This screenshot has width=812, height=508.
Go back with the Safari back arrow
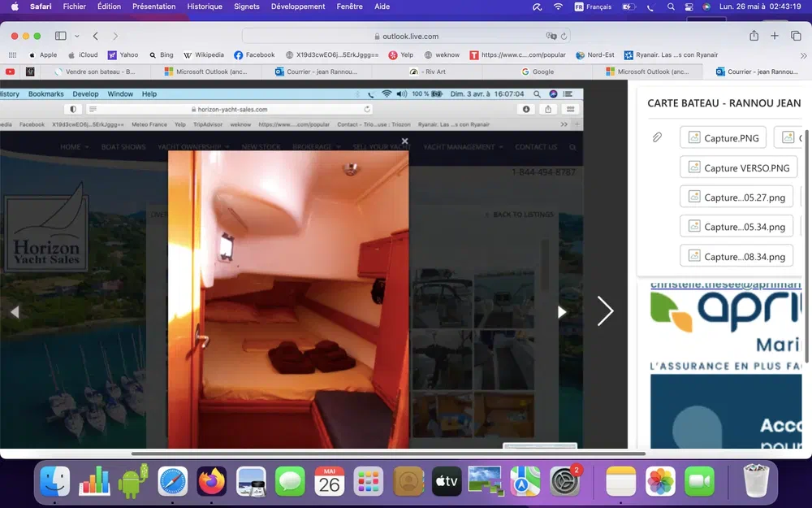coord(96,36)
